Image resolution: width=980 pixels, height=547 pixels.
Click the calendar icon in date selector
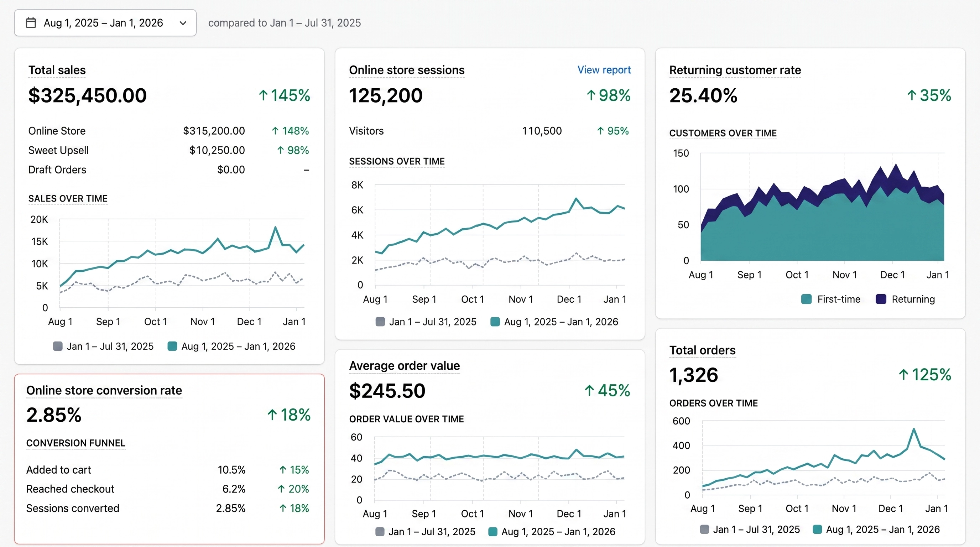click(31, 23)
